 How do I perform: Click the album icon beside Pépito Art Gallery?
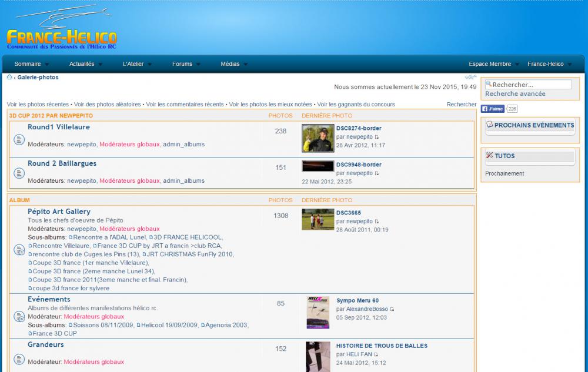point(19,250)
